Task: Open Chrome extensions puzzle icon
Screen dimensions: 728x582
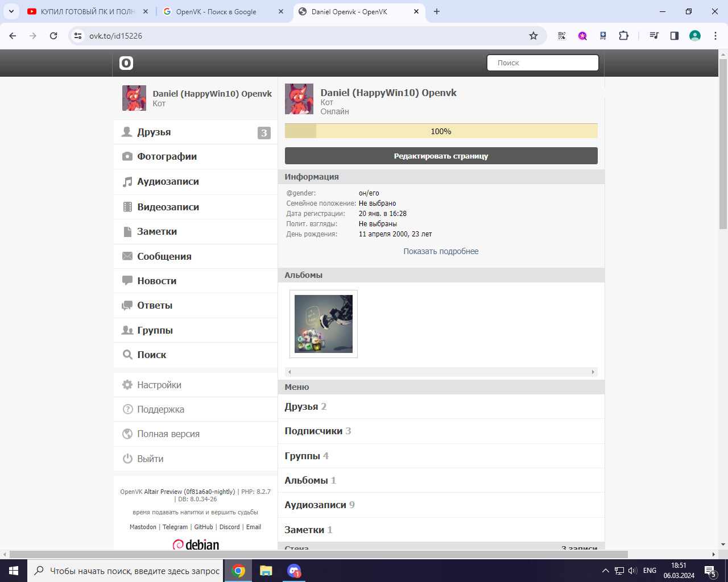Action: pos(623,36)
